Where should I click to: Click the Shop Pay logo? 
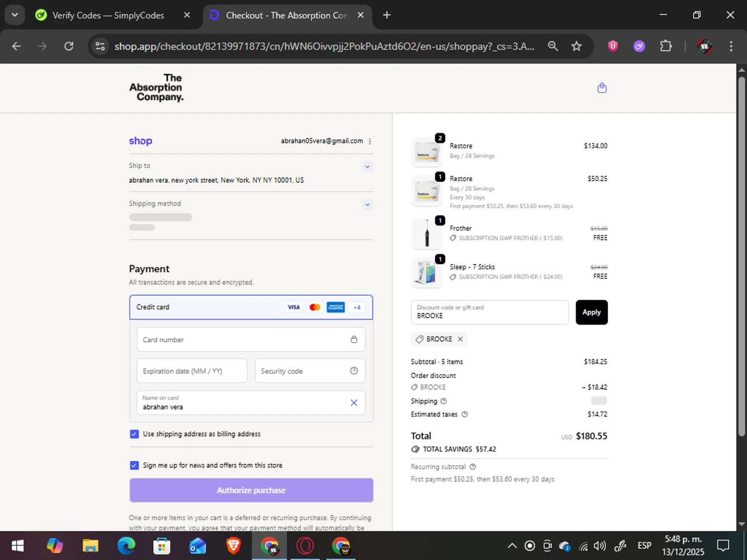click(140, 141)
